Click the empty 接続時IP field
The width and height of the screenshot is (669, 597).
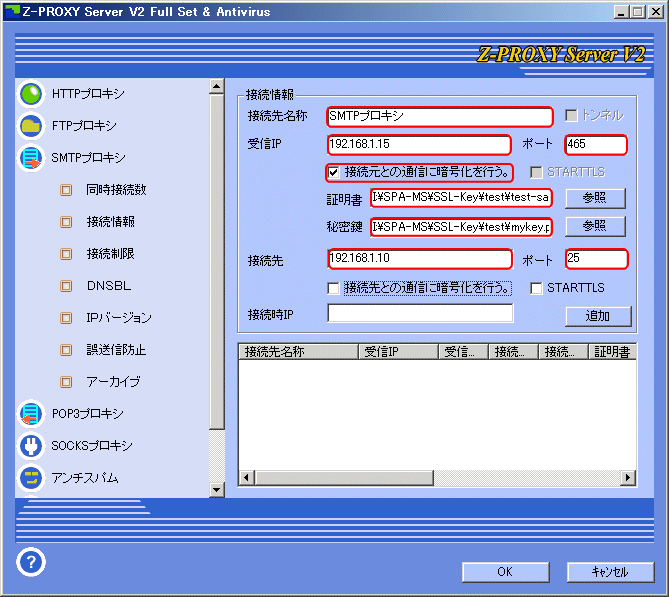tap(420, 313)
